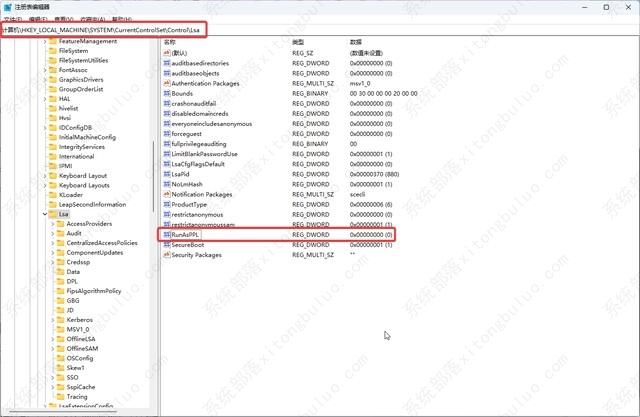Click the LsaPid value icon

(167, 174)
